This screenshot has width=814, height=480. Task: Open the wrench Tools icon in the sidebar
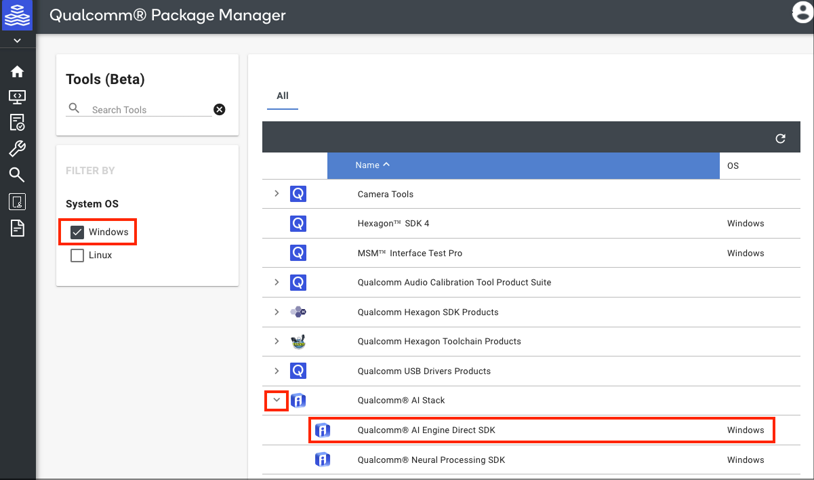pos(17,149)
